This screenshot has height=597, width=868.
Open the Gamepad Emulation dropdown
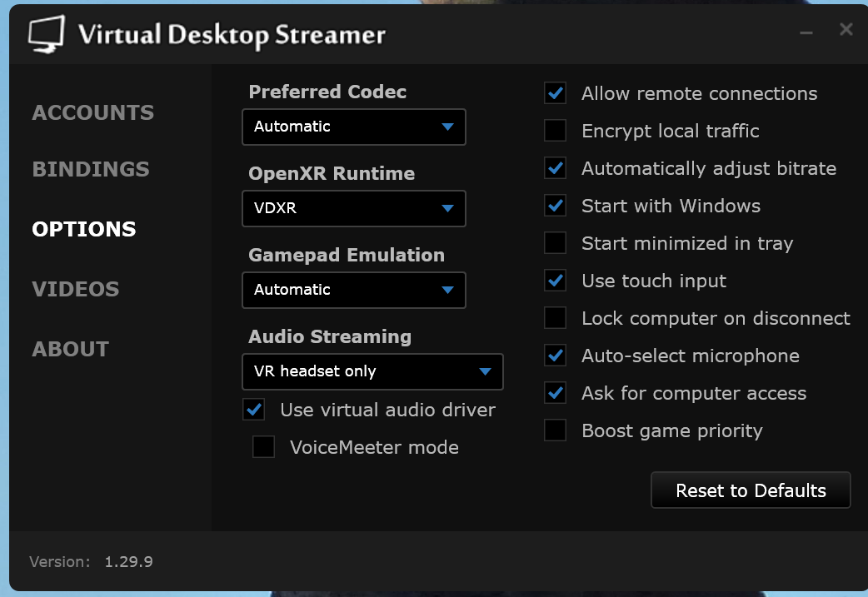pyautogui.click(x=354, y=291)
